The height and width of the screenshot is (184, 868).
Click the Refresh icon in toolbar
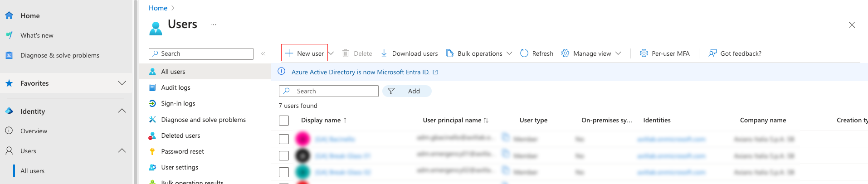524,53
